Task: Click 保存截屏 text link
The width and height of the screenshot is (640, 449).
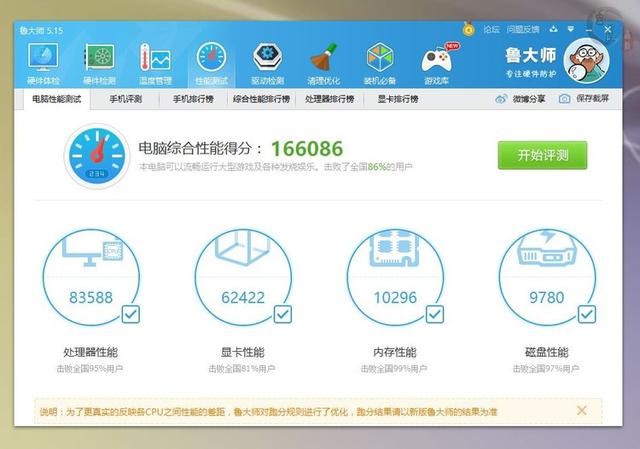Action: click(592, 99)
